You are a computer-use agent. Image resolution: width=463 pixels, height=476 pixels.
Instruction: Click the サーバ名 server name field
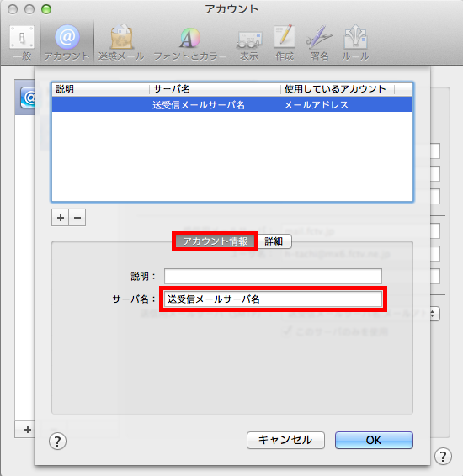click(x=273, y=299)
